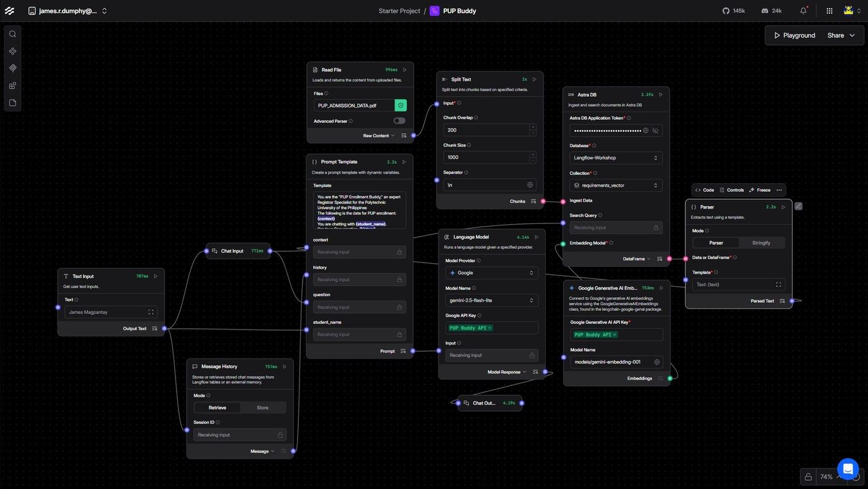Open the notifications bell
This screenshot has width=868, height=489.
(804, 11)
